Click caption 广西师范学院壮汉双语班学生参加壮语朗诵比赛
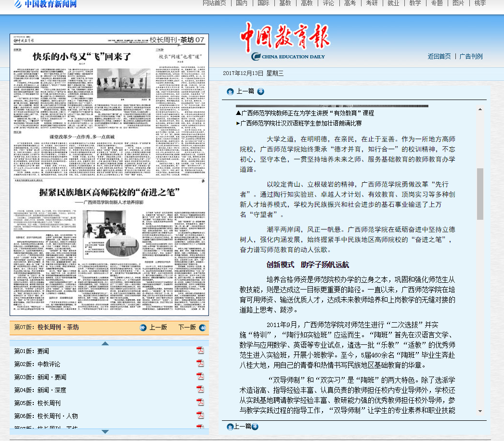The width and height of the screenshot is (504, 441). 299,123
